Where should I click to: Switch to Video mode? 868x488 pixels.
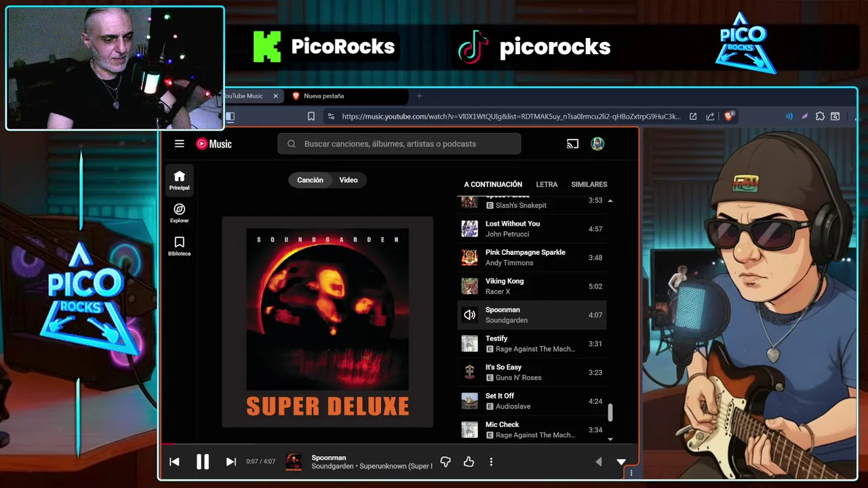tap(349, 180)
